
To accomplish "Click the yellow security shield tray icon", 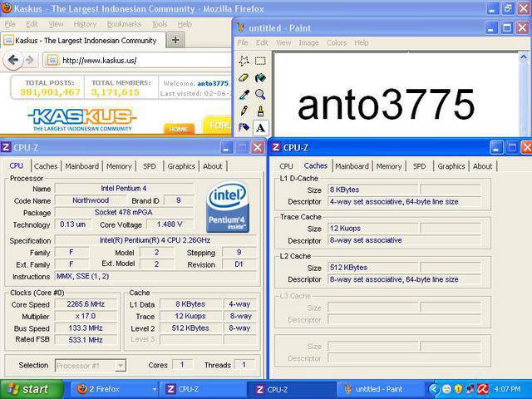I will click(458, 389).
